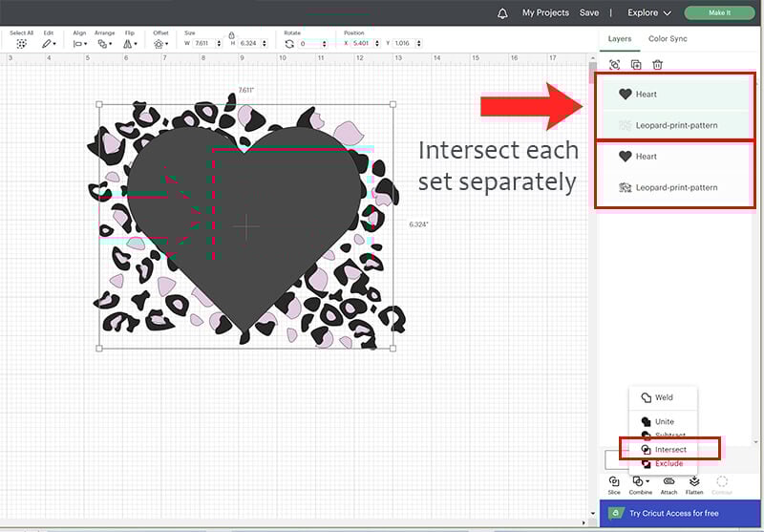Viewport: 764px width, 532px height.
Task: Expand the Arrange dropdown
Action: (104, 44)
